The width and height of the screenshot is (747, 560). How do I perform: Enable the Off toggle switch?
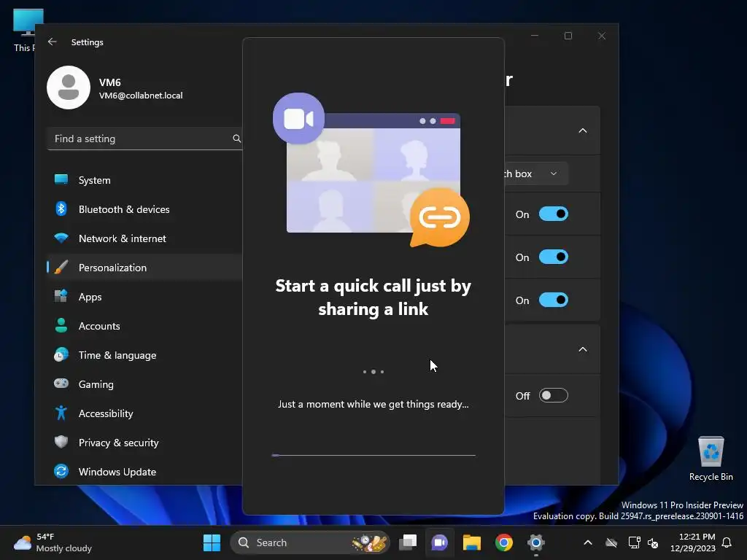tap(553, 395)
